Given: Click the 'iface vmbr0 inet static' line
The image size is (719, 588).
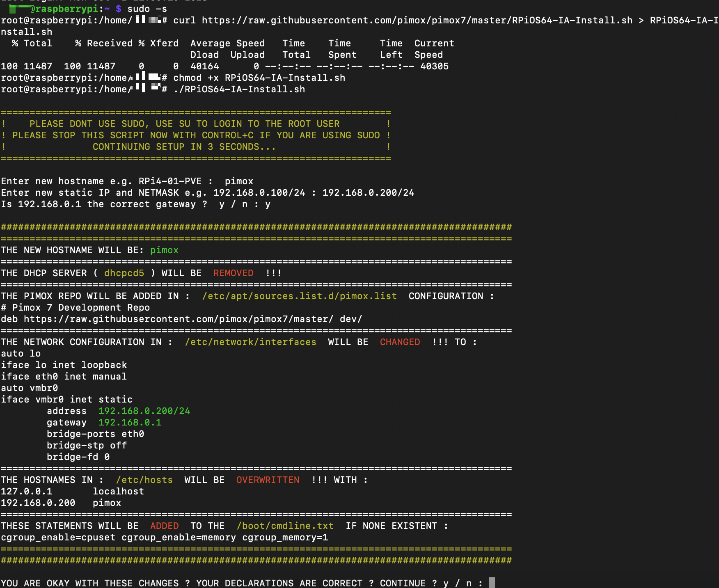Looking at the screenshot, I should pos(67,400).
